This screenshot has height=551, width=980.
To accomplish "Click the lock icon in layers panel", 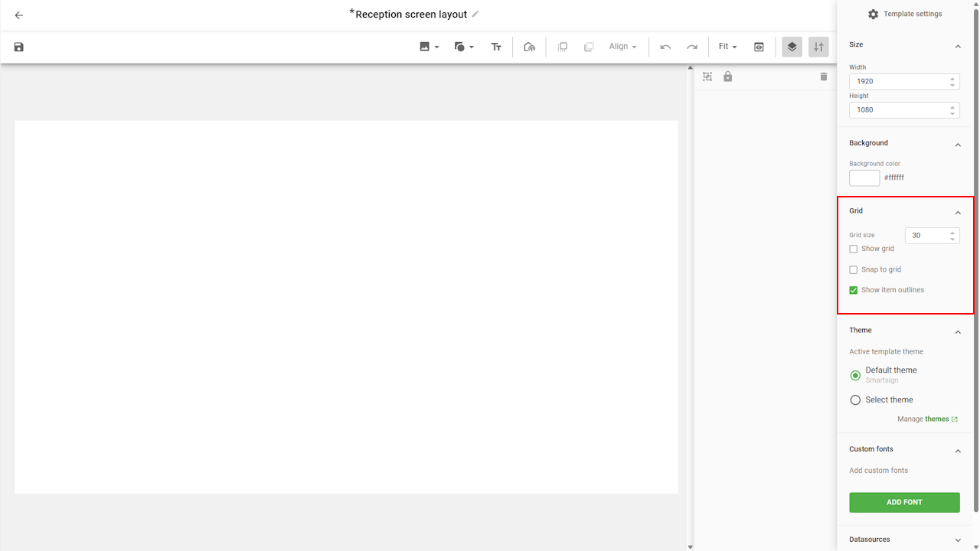I will [x=727, y=77].
